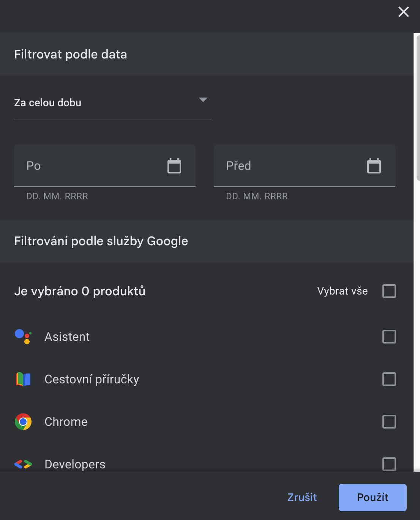Focus the Po date input field
The image size is (420, 520).
pos(91,166)
